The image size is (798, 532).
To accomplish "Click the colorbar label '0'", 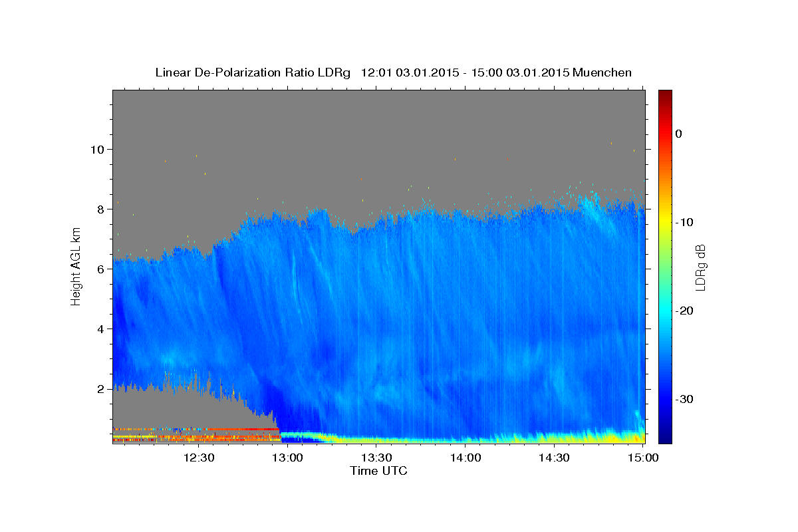I will [x=678, y=134].
